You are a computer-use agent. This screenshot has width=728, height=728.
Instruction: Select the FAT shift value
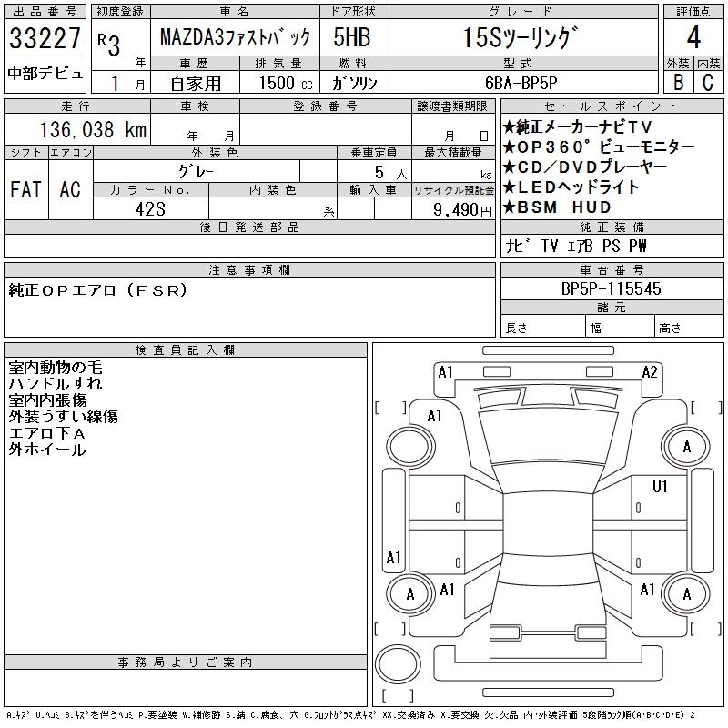(25, 189)
